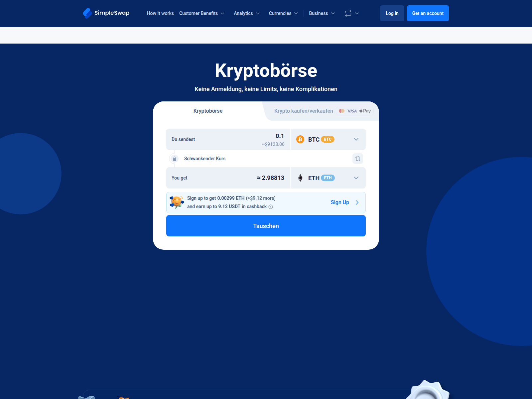Click the Tauschen exchange button

point(266,226)
